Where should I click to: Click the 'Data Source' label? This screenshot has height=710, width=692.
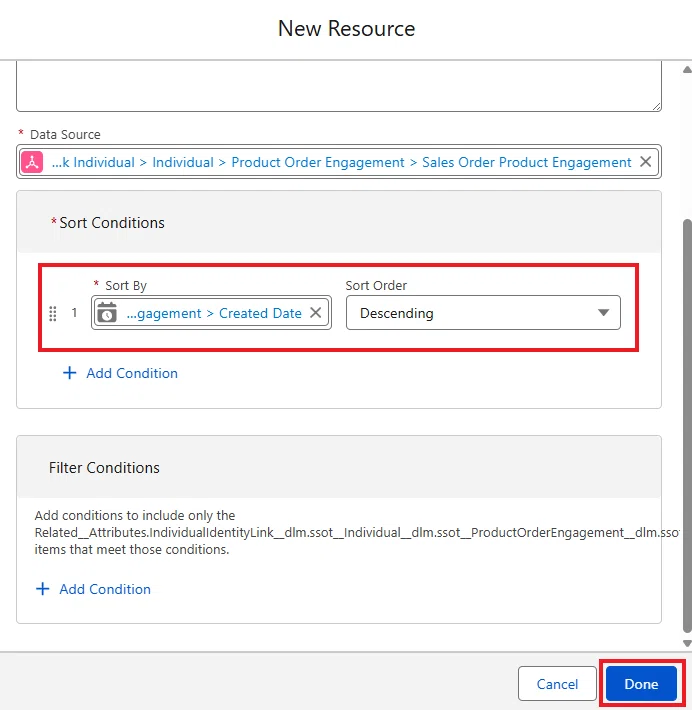click(x=65, y=134)
